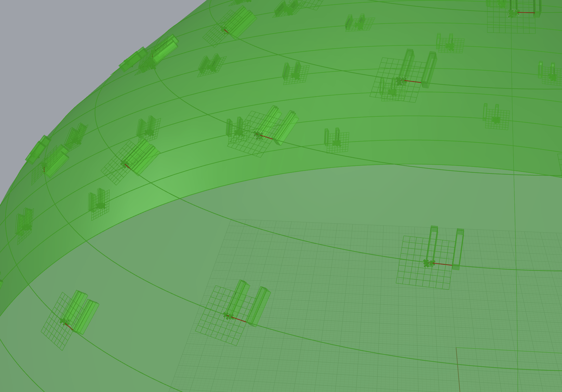Select the red line on the ground-grid tower pair
This screenshot has height=392, width=562.
[443, 264]
